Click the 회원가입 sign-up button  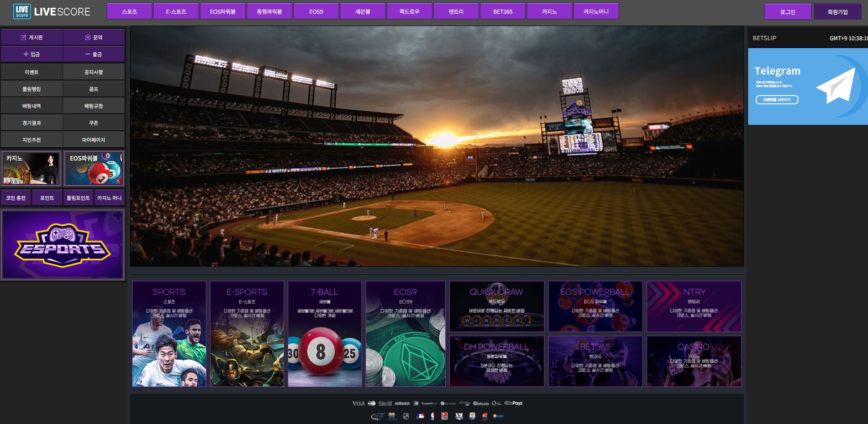(x=837, y=12)
